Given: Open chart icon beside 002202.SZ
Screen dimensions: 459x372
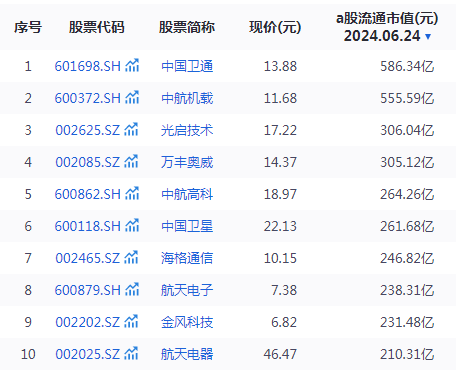Looking at the screenshot, I should (131, 322).
